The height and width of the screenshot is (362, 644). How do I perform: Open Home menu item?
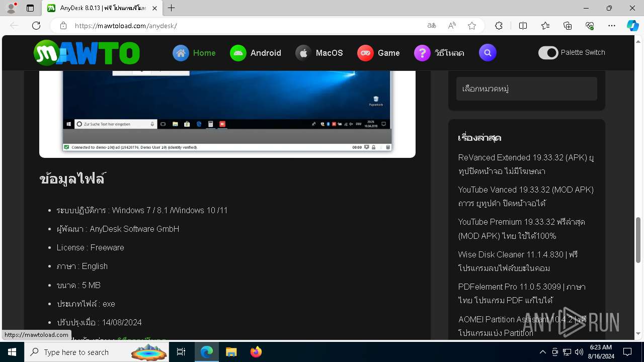click(x=204, y=53)
